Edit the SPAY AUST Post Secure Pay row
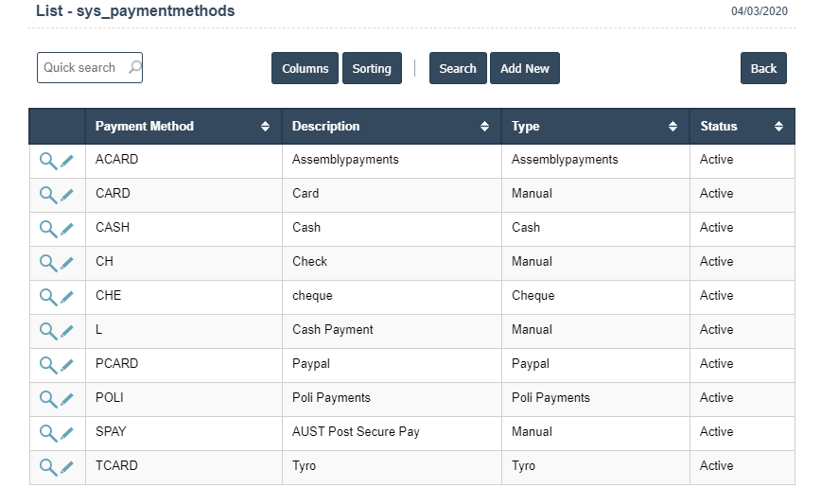This screenshot has width=821, height=504. 67,433
